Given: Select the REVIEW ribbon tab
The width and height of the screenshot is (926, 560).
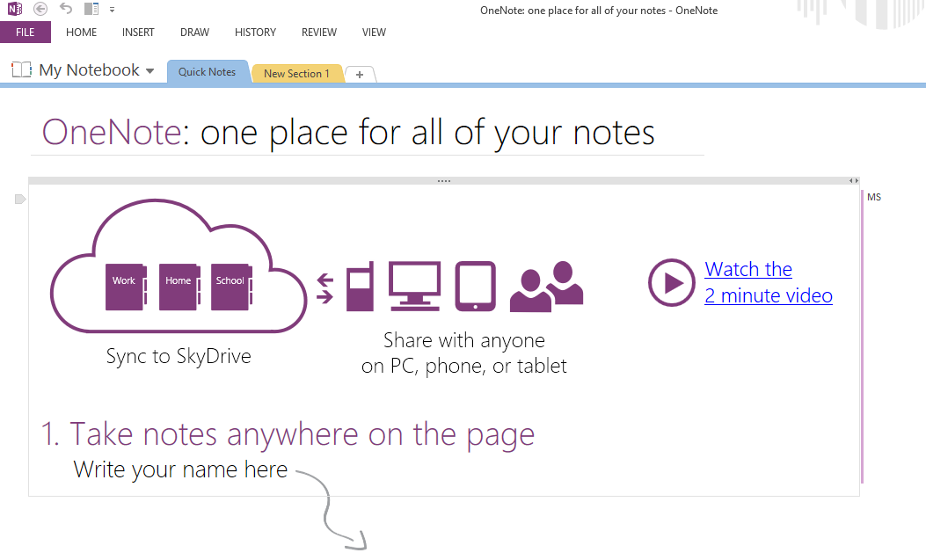Looking at the screenshot, I should tap(319, 33).
